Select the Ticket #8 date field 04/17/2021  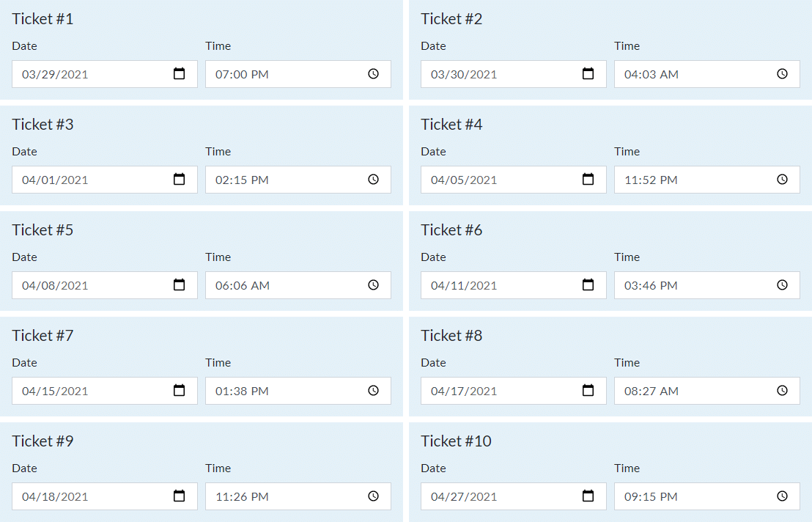[514, 391]
